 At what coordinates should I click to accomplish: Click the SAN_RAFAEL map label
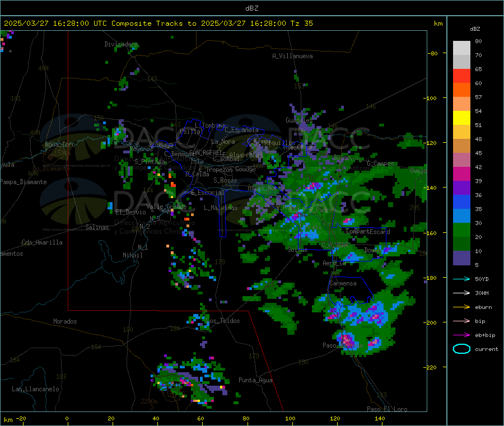[x=205, y=152]
